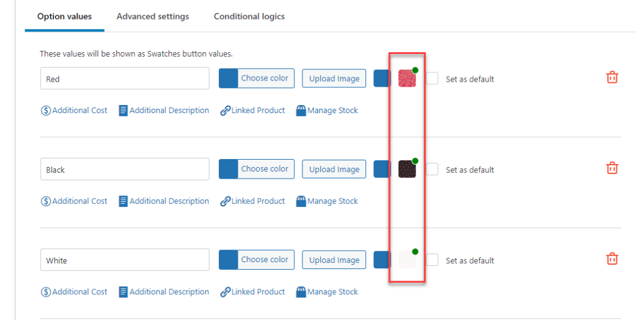
Task: Delete the Black option value
Action: 612,168
